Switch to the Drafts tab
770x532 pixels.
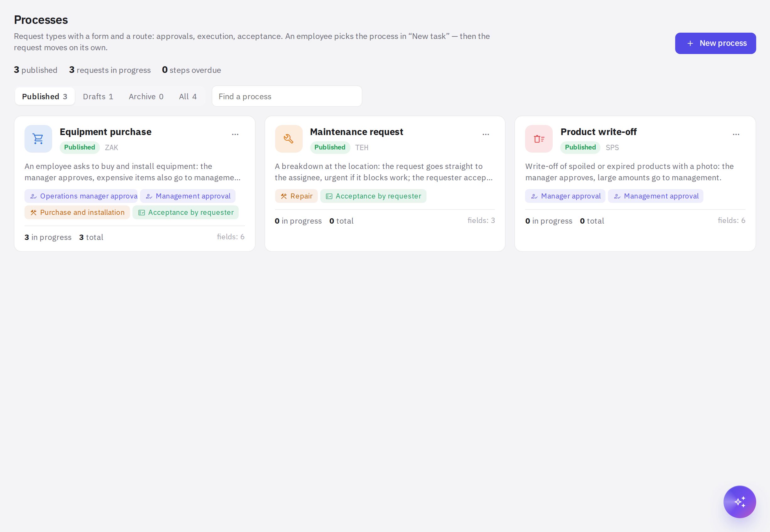(x=98, y=97)
